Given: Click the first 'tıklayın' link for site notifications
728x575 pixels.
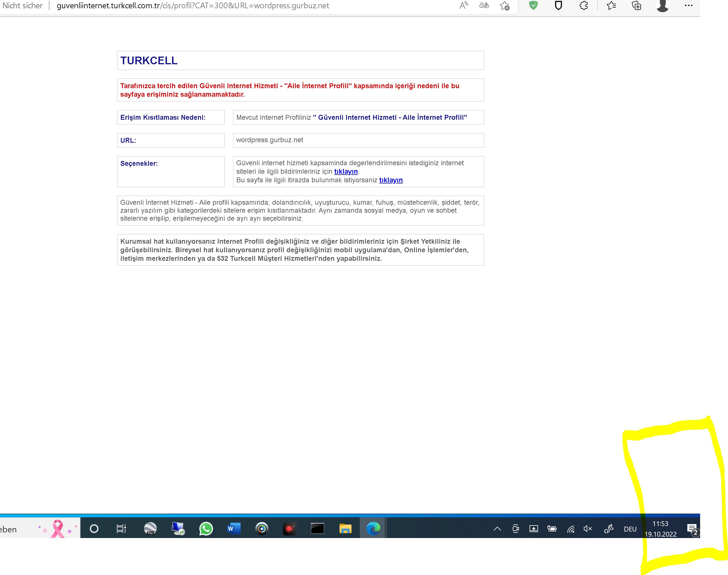Looking at the screenshot, I should click(346, 171).
